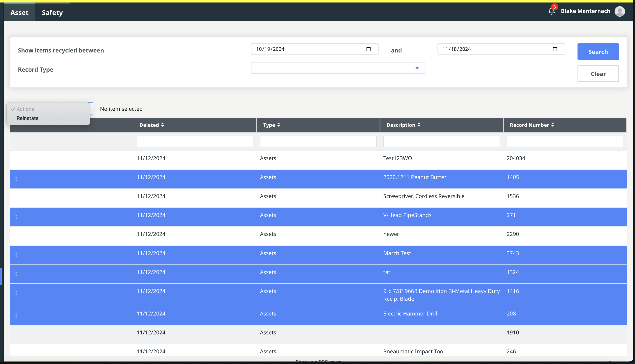Image resolution: width=635 pixels, height=364 pixels.
Task: Open the row menu for March Test
Action: point(16,255)
